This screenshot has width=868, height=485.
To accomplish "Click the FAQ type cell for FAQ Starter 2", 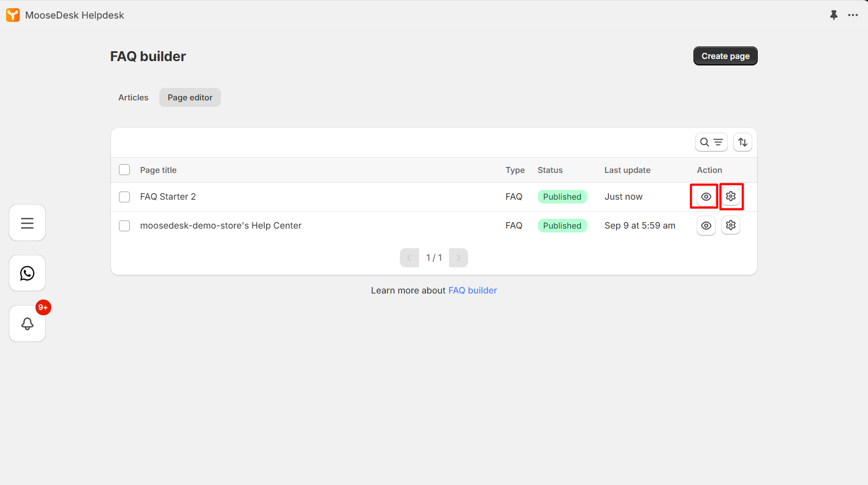I will click(x=514, y=197).
